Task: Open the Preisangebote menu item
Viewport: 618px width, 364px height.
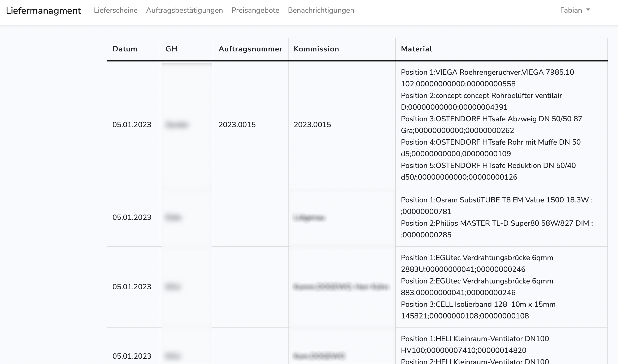Action: pyautogui.click(x=255, y=10)
